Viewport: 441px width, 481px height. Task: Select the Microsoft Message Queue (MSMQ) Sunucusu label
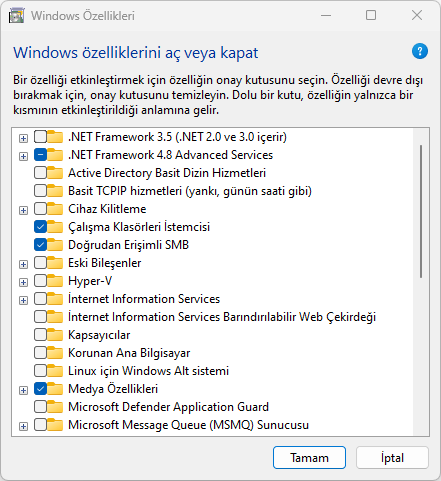pos(188,425)
